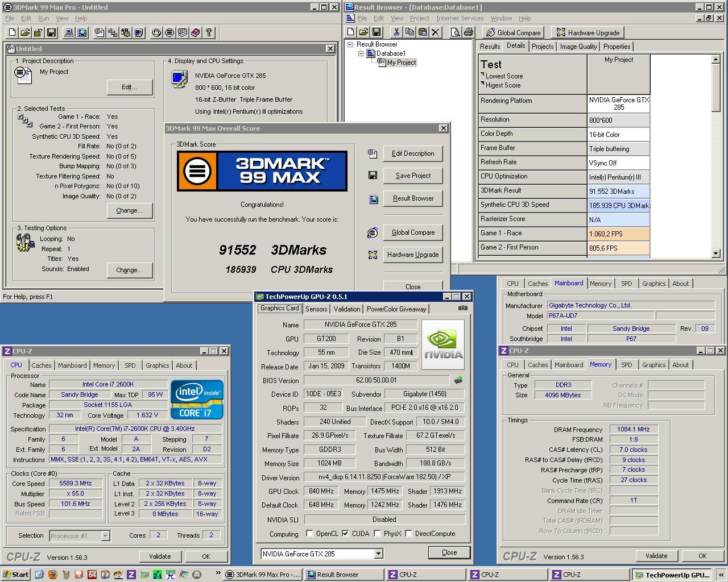Switch to the Image Quality tab
The width and height of the screenshot is (728, 582).
click(x=578, y=47)
